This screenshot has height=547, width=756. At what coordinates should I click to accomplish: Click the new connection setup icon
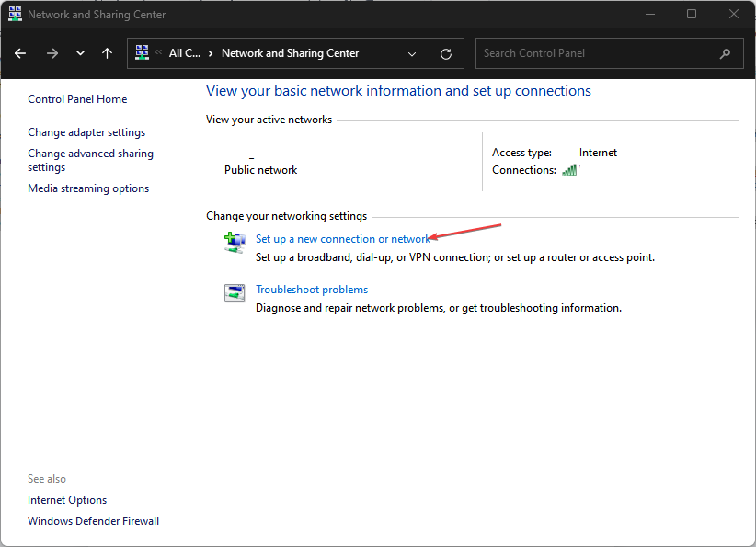pos(235,242)
